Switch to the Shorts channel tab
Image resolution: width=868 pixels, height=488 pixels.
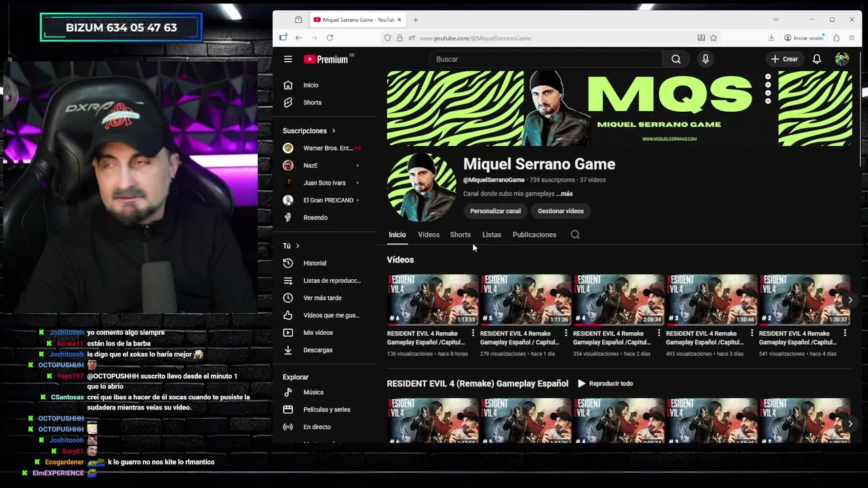(460, 235)
